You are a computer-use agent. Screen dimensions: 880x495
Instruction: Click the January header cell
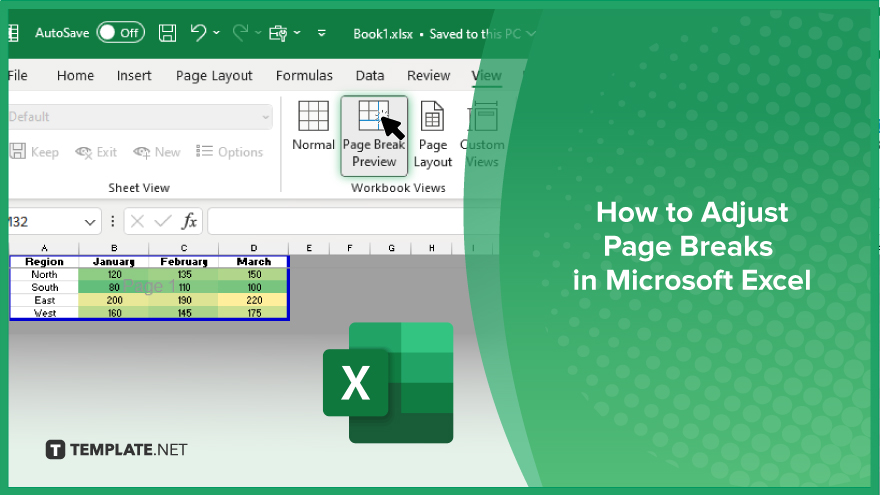click(114, 262)
